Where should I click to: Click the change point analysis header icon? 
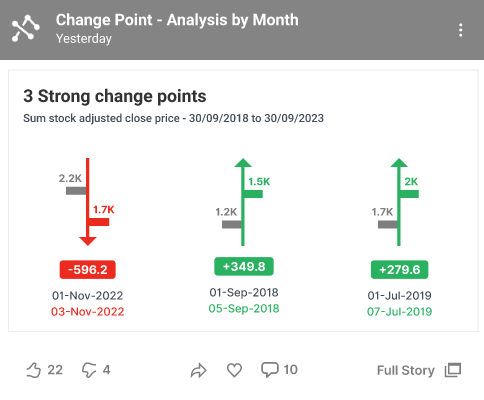click(26, 29)
